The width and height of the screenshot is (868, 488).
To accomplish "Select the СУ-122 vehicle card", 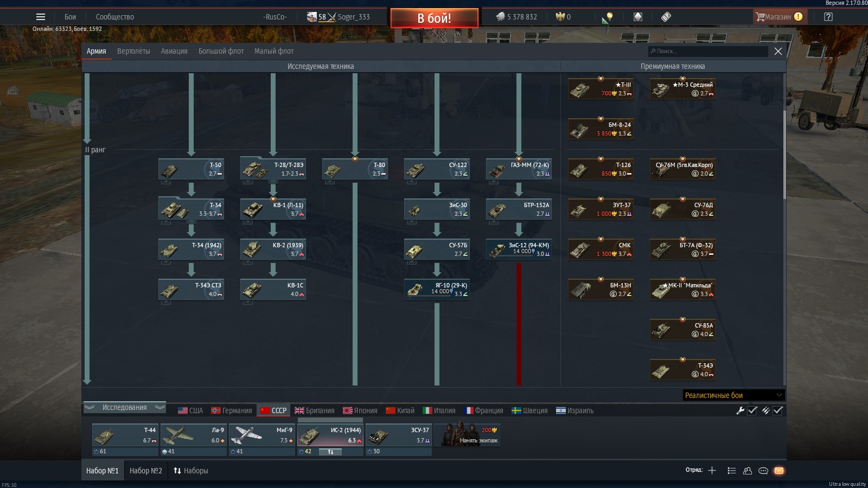I will point(437,169).
